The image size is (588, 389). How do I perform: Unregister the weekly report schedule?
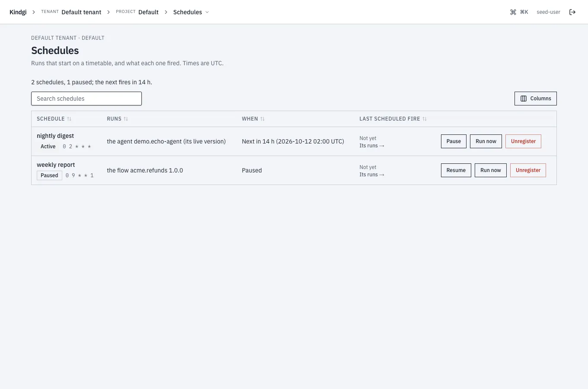tap(528, 170)
